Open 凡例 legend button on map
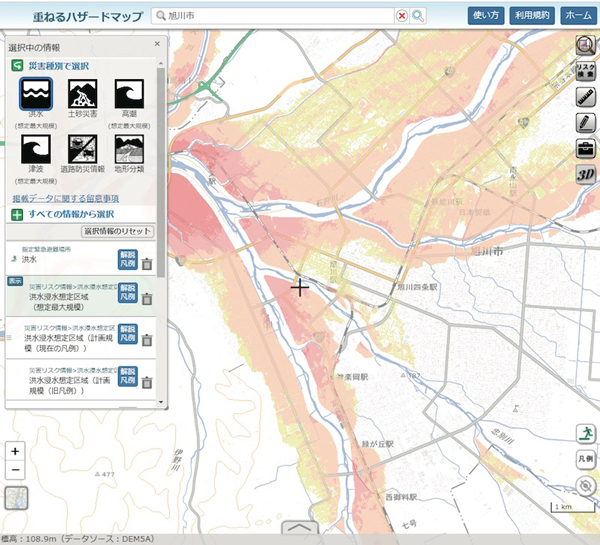The height and width of the screenshot is (545, 600). [x=586, y=459]
